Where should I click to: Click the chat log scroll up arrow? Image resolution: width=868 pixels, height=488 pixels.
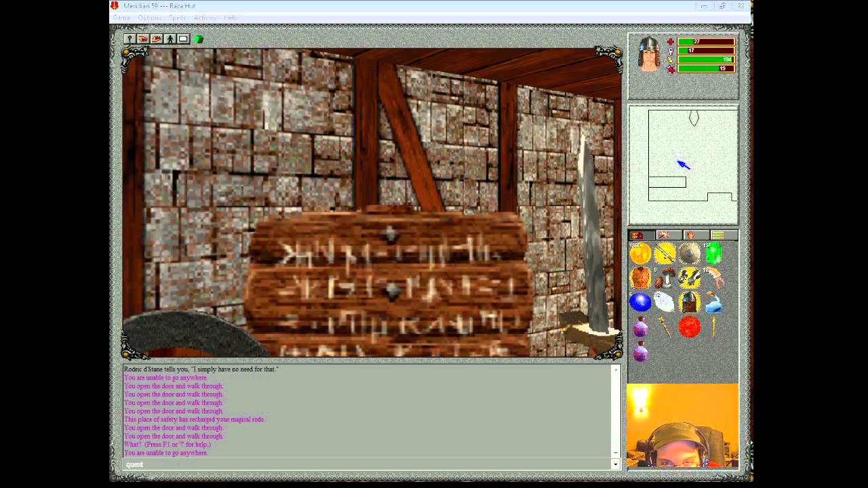[616, 369]
